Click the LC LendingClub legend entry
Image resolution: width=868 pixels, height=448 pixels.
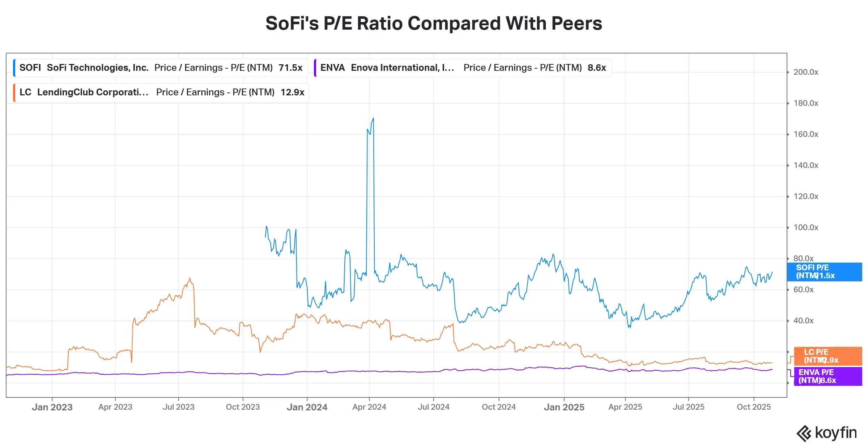(x=161, y=92)
